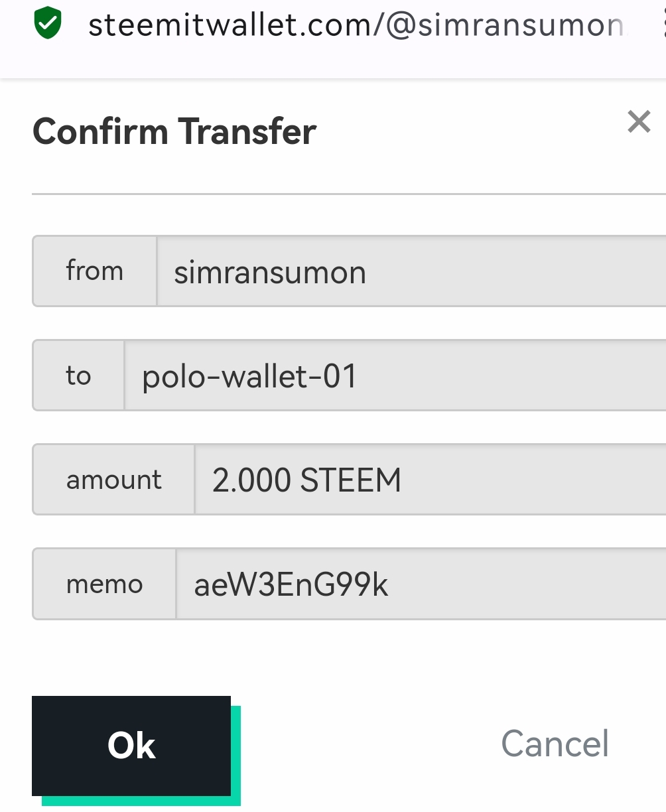666x812 pixels.
Task: Select the memo field showing aeW3EnG99k
Action: 421,584
